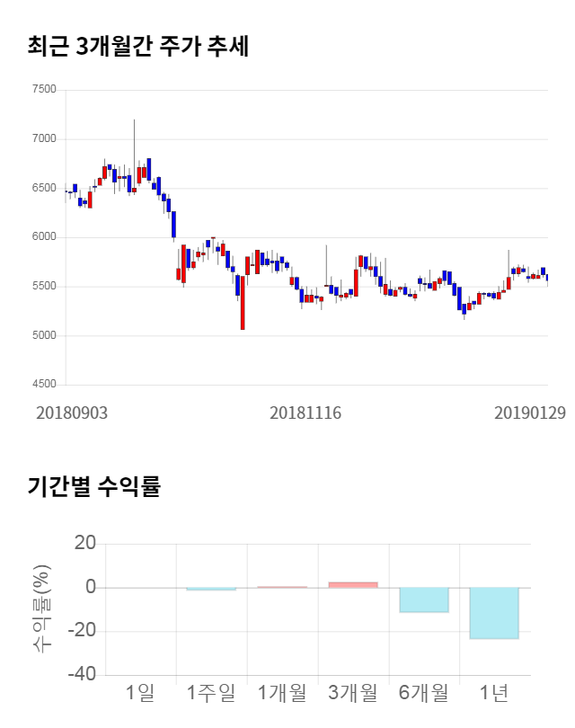This screenshot has height=728, width=575.
Task: Click the 기간별 수익률 heading
Action: click(x=93, y=488)
